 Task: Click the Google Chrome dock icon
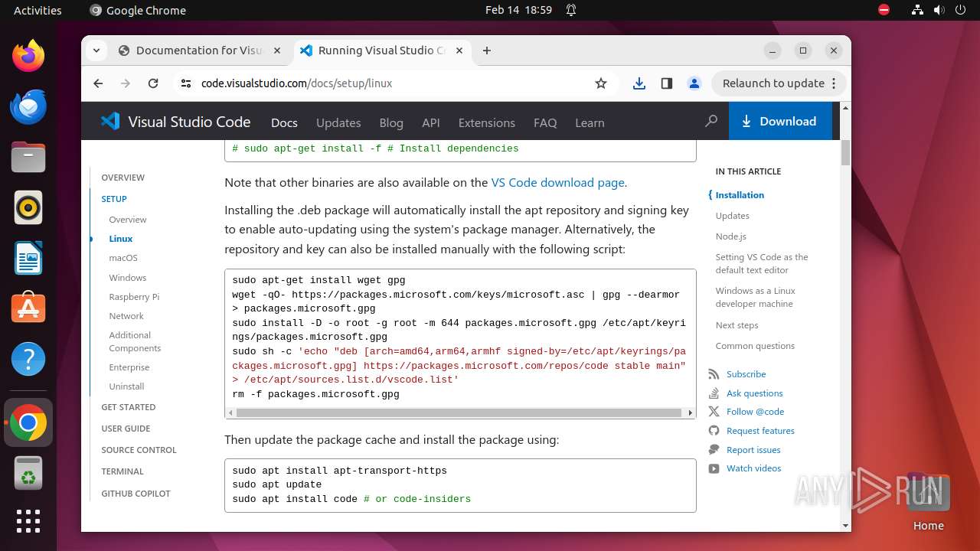point(28,422)
